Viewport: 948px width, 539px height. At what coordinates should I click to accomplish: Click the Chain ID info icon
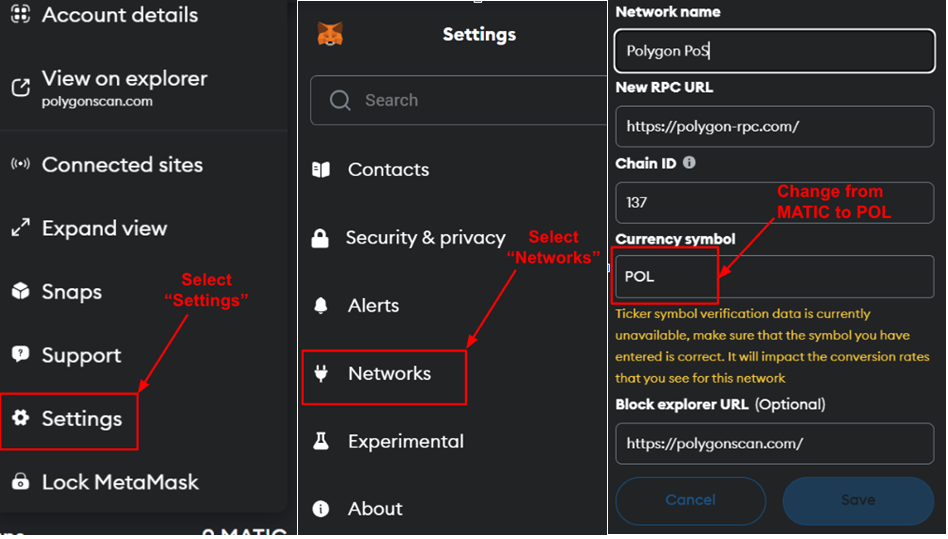[689, 163]
